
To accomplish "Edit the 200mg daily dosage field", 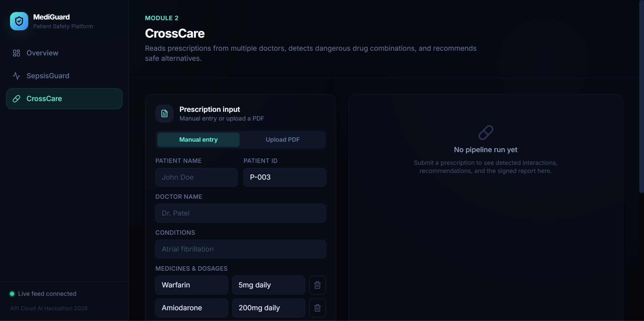I will [268, 308].
